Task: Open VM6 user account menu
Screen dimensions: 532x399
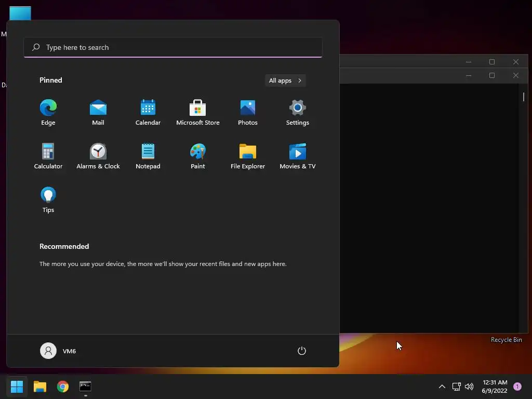Action: (58, 351)
